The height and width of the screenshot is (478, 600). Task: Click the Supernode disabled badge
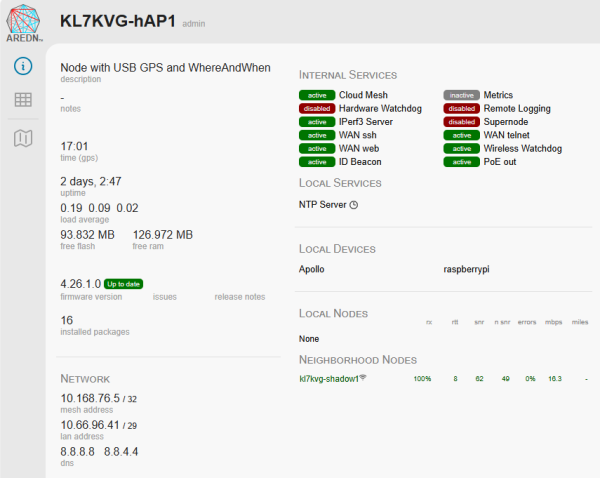tap(461, 122)
